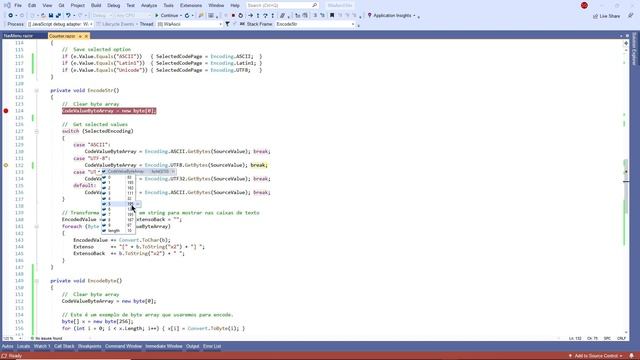The height and width of the screenshot is (360, 640).
Task: Click the Continue debugging button
Action: click(167, 16)
